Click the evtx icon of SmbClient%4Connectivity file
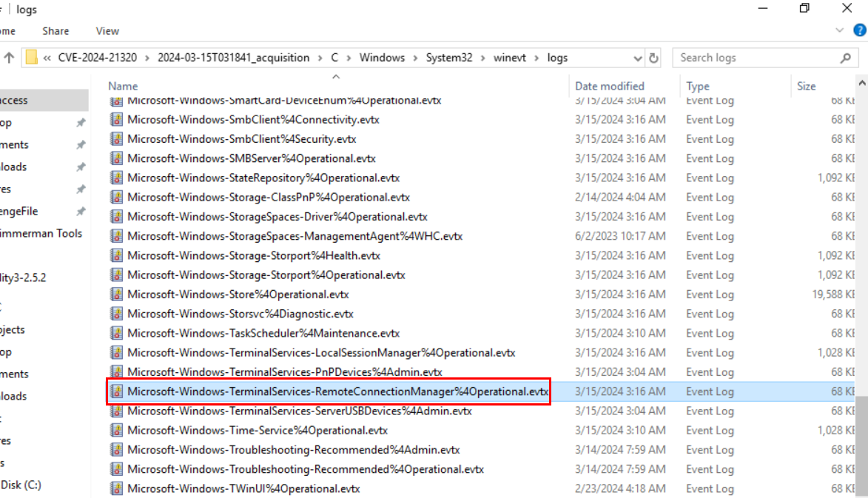Screen dimensions: 868x498 pos(116,120)
